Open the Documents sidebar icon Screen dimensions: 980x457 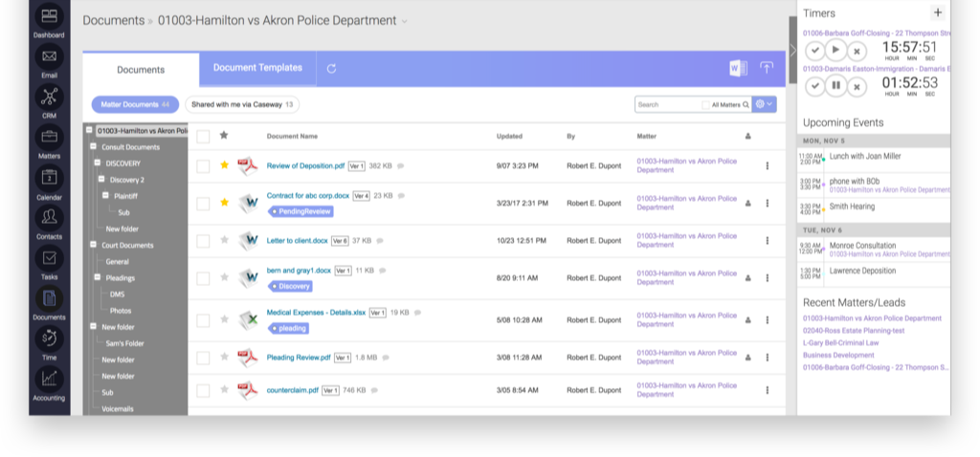pos(49,297)
